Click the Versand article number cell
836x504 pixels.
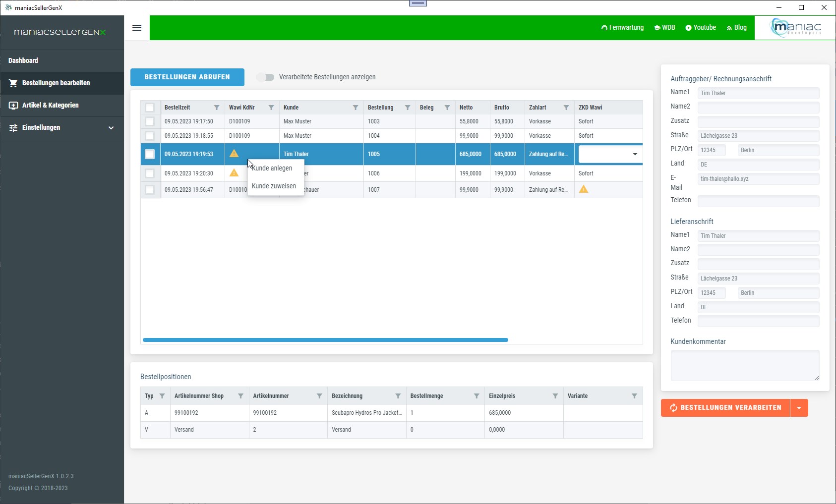(x=288, y=430)
